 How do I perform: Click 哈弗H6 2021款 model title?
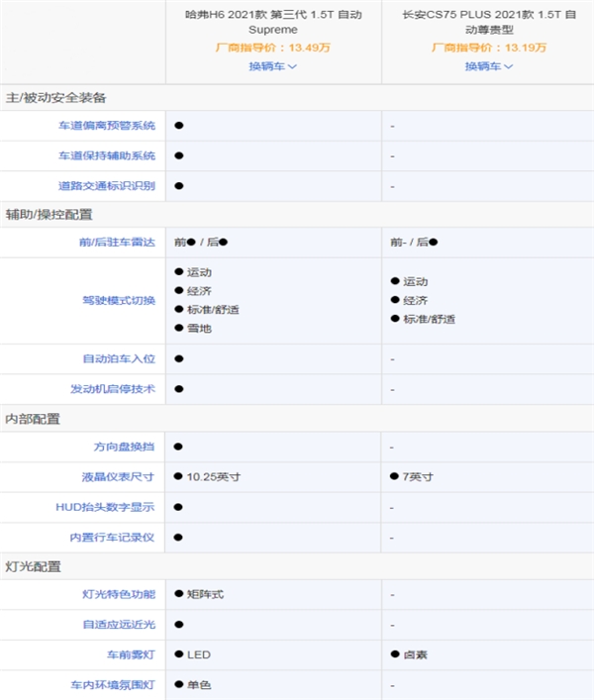pyautogui.click(x=273, y=22)
